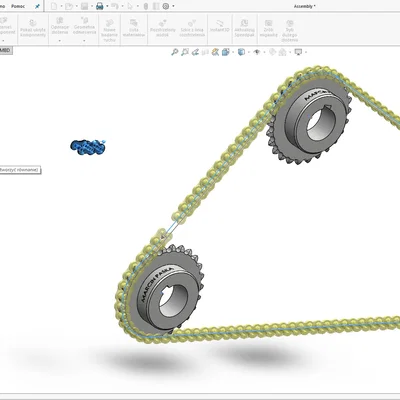Expand the Geometria odniesienia dropdown arrow

[x=84, y=41]
